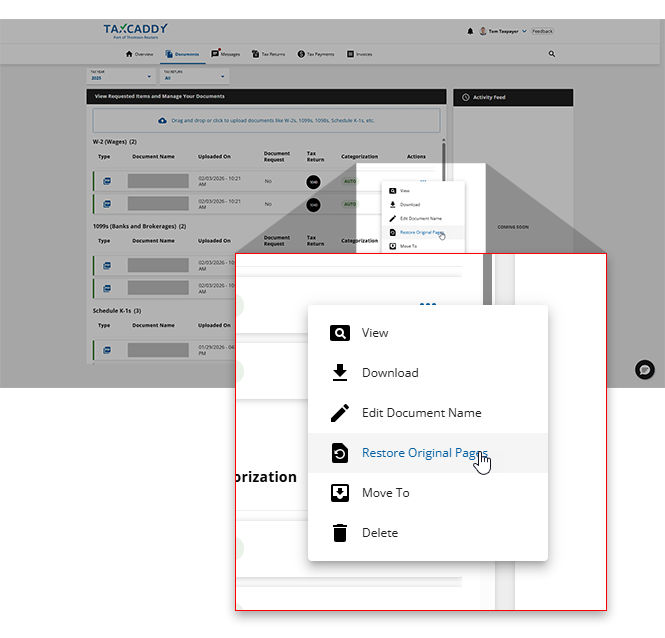This screenshot has height=638, width=665.
Task: Go to the Overview tab
Action: pos(139,54)
